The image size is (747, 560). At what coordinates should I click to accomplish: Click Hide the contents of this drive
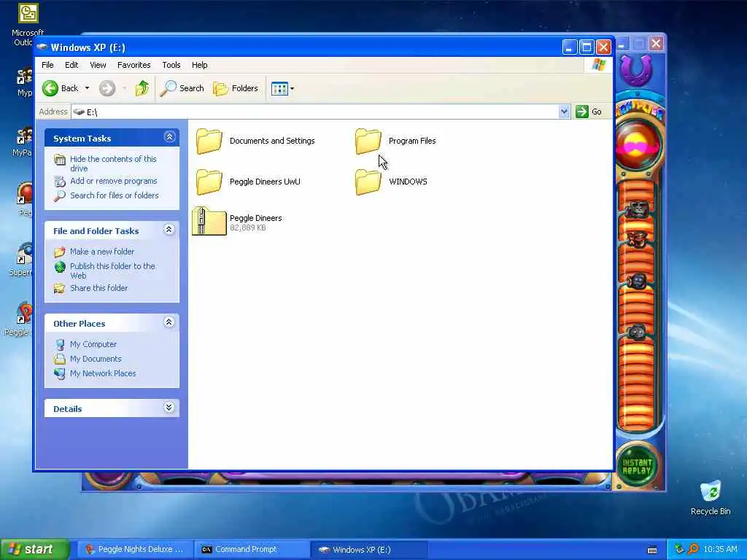click(x=113, y=163)
